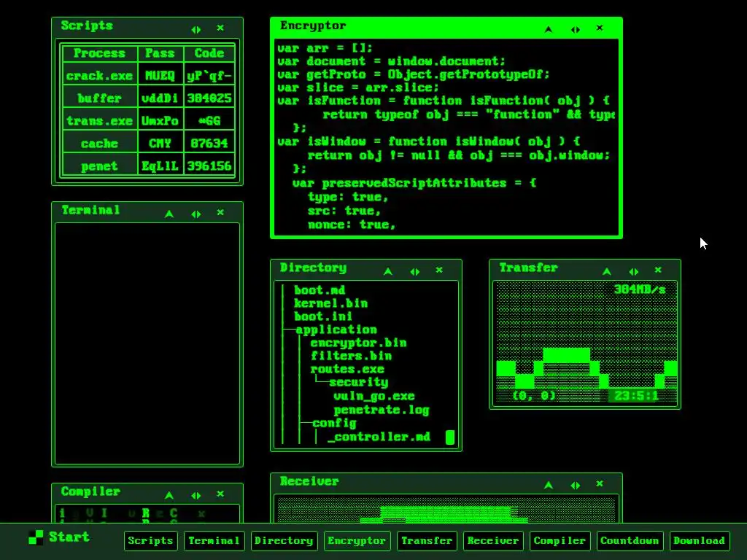Select penet process in Scripts table

click(99, 166)
